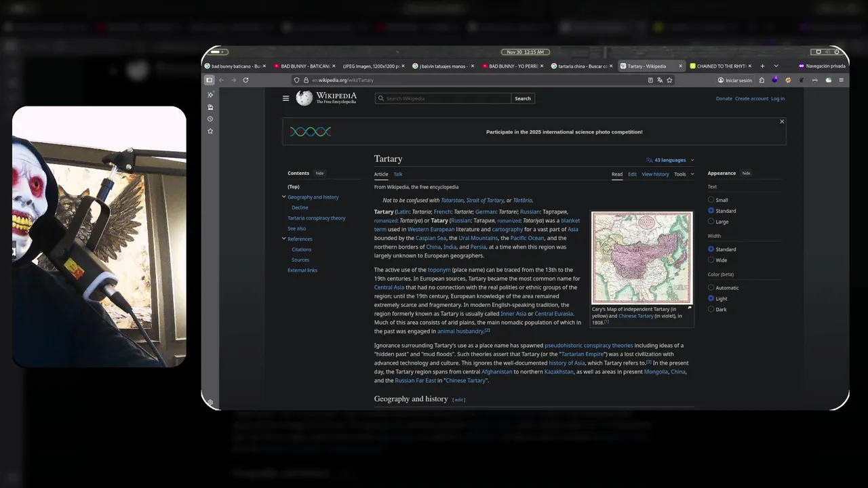Click the site padlock icon

[306, 80]
